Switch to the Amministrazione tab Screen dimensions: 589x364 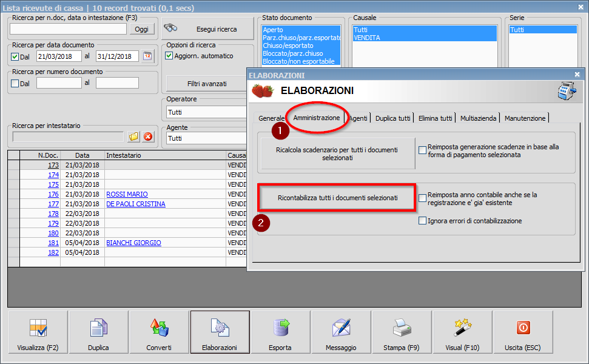[316, 118]
